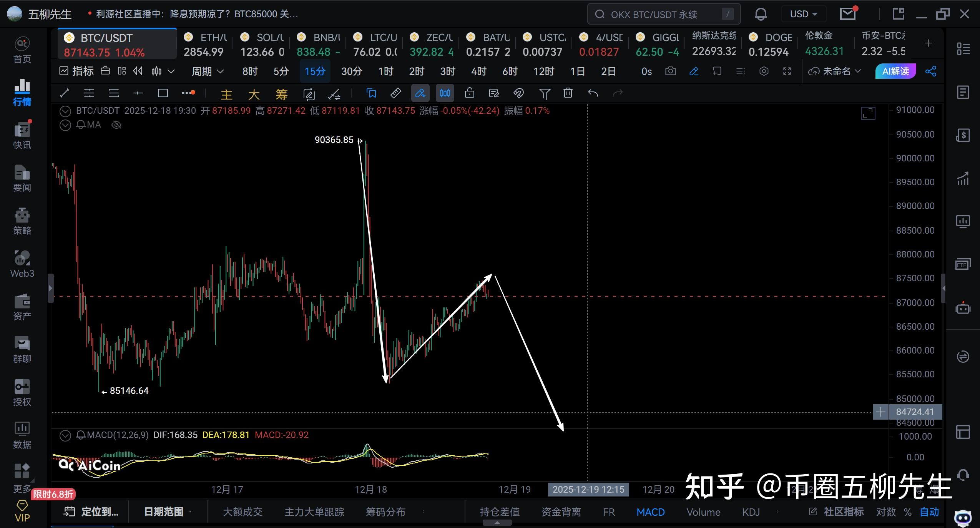Enable 自动 auto scale option

point(929,512)
